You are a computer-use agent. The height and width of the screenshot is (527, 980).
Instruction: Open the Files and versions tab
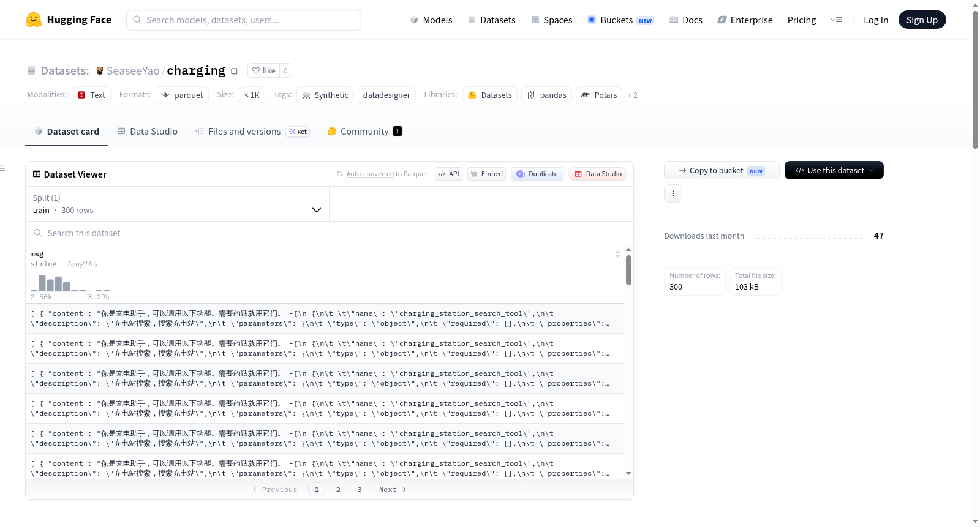[x=252, y=131]
